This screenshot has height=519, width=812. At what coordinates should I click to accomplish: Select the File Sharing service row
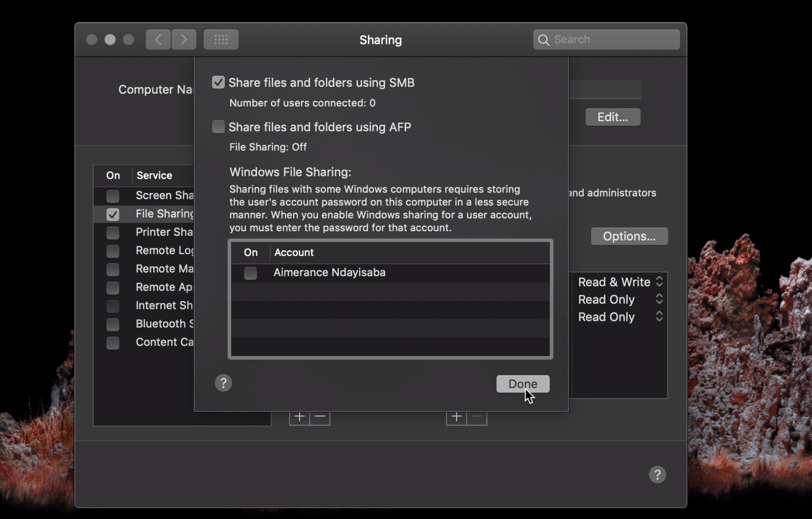tap(165, 214)
